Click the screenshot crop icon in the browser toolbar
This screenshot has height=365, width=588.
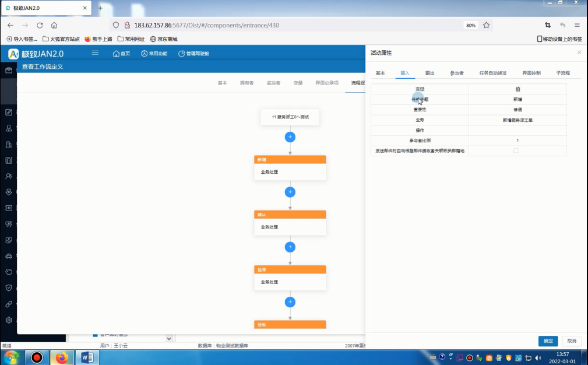point(548,25)
